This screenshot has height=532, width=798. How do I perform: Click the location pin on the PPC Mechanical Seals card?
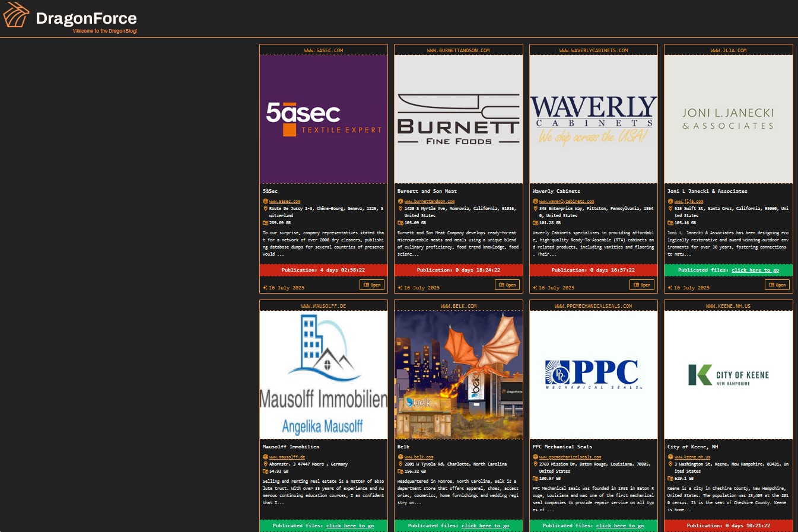tap(535, 464)
